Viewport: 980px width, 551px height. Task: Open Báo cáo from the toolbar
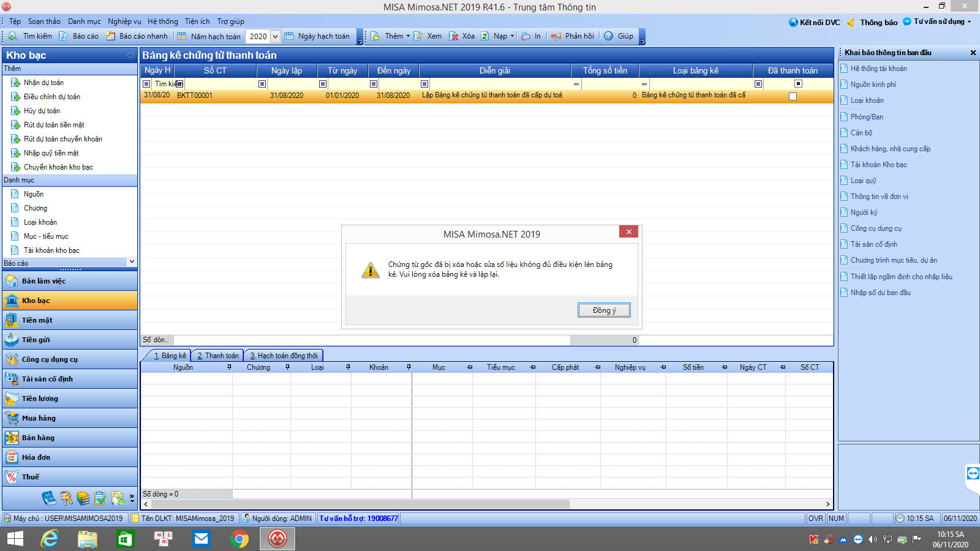(78, 36)
